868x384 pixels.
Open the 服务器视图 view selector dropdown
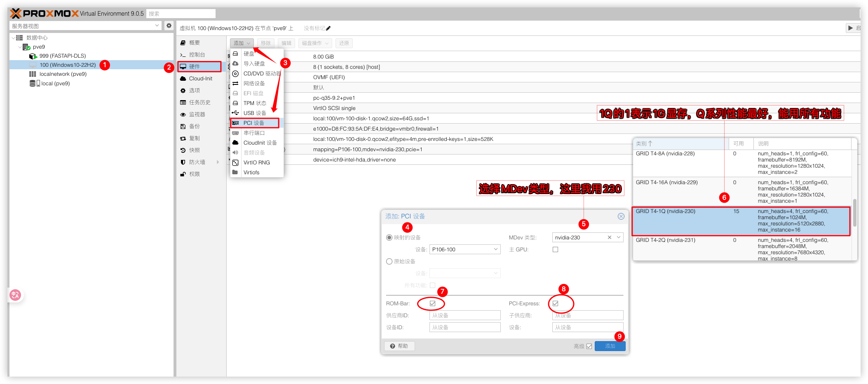coord(157,26)
